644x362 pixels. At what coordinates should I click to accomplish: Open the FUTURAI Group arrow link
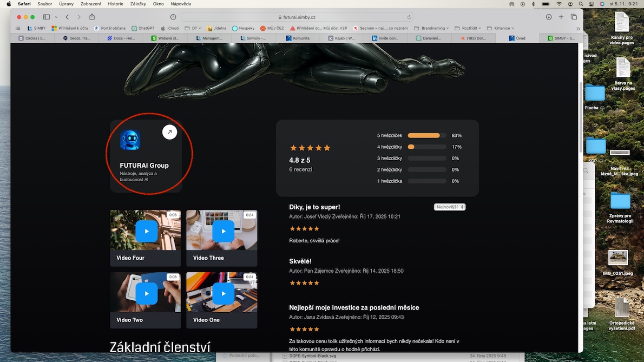tap(169, 132)
